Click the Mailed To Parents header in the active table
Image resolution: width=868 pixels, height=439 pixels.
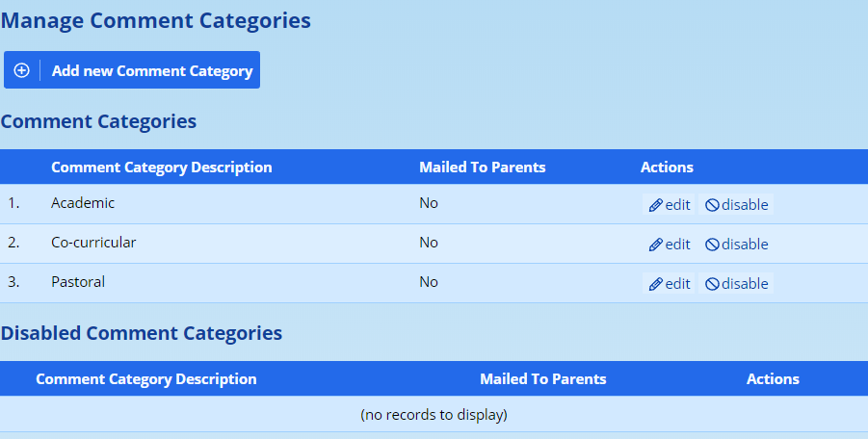click(x=483, y=168)
